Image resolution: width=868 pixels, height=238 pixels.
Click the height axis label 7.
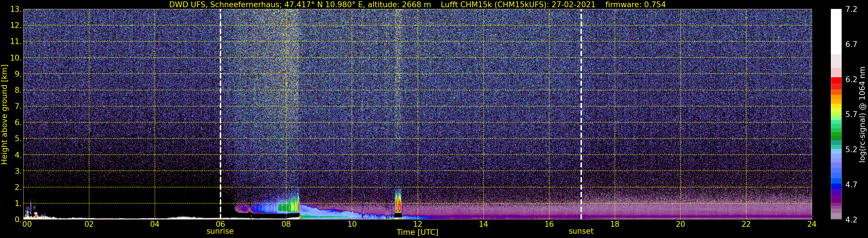18,107
